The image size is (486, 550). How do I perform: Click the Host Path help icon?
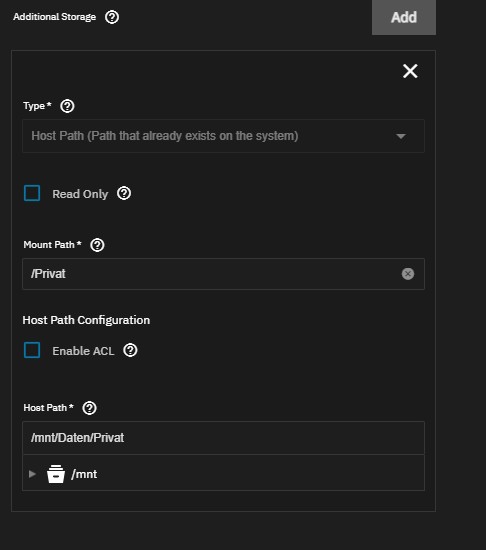click(89, 408)
